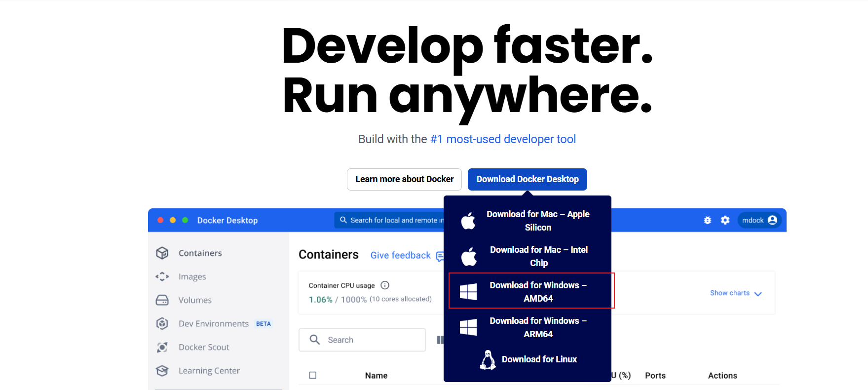Click the feedback chat icon after Give feedback
Viewport: 868px width, 390px height.
(x=439, y=256)
